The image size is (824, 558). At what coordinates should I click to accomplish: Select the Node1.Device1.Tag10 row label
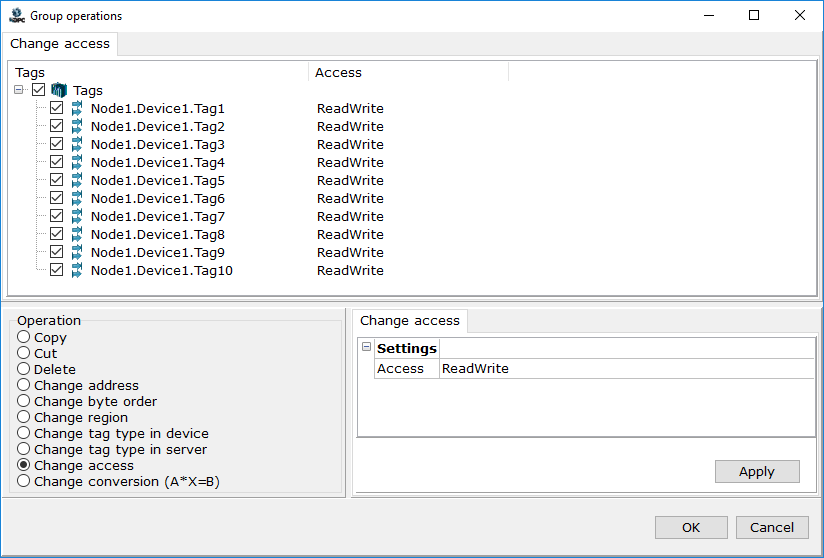[x=162, y=271]
